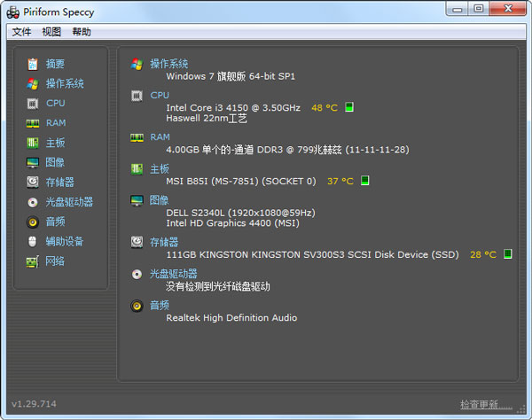Click the 4.00GB DDR3 memory details line

287,150
